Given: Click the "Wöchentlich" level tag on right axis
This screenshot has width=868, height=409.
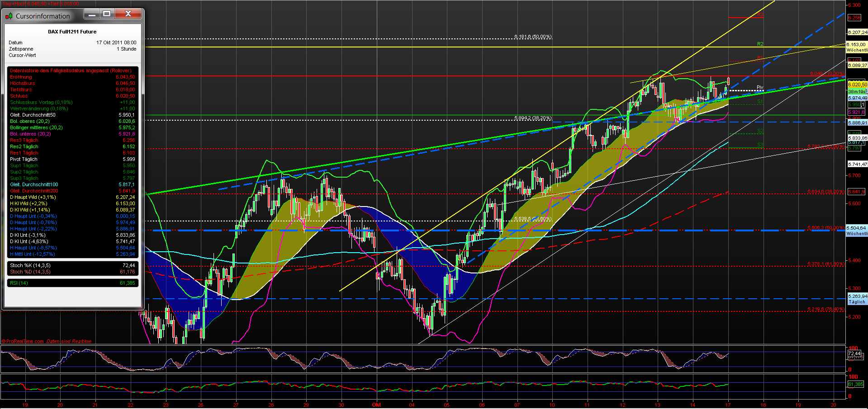Looking at the screenshot, I should tap(857, 50).
